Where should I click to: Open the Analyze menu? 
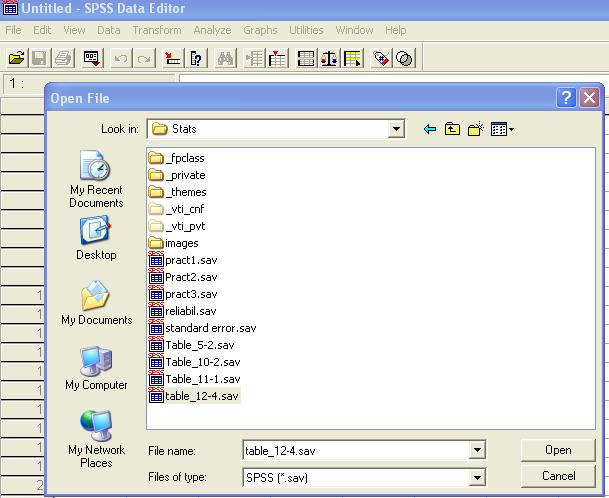tap(212, 30)
